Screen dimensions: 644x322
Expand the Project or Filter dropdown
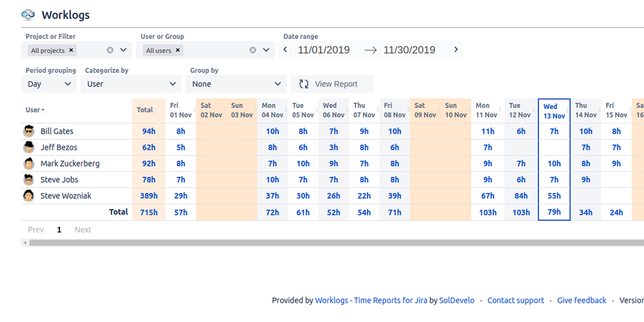tap(123, 50)
